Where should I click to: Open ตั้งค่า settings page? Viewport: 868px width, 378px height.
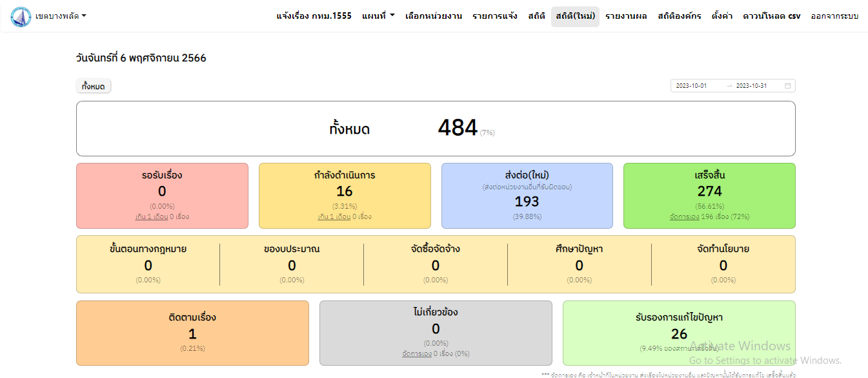tap(722, 16)
